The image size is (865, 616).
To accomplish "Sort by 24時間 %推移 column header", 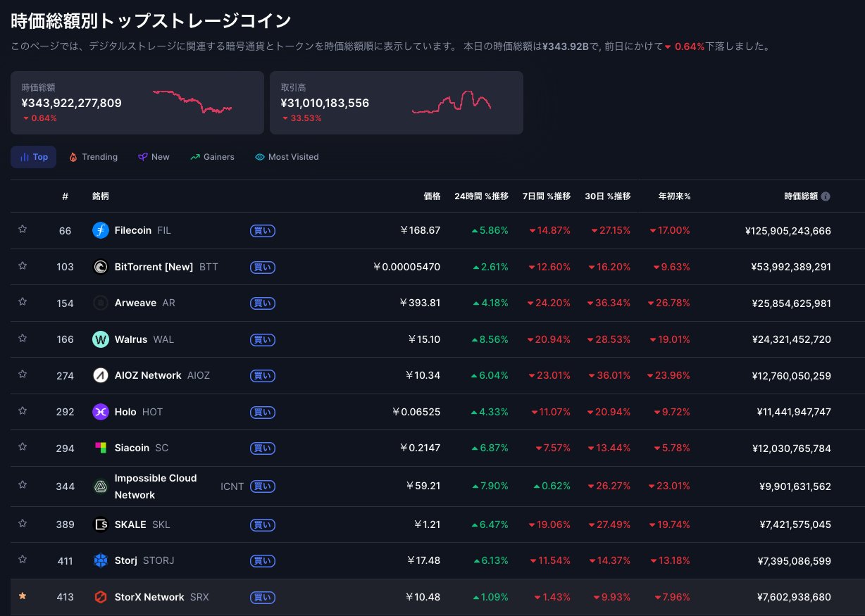I will (481, 196).
